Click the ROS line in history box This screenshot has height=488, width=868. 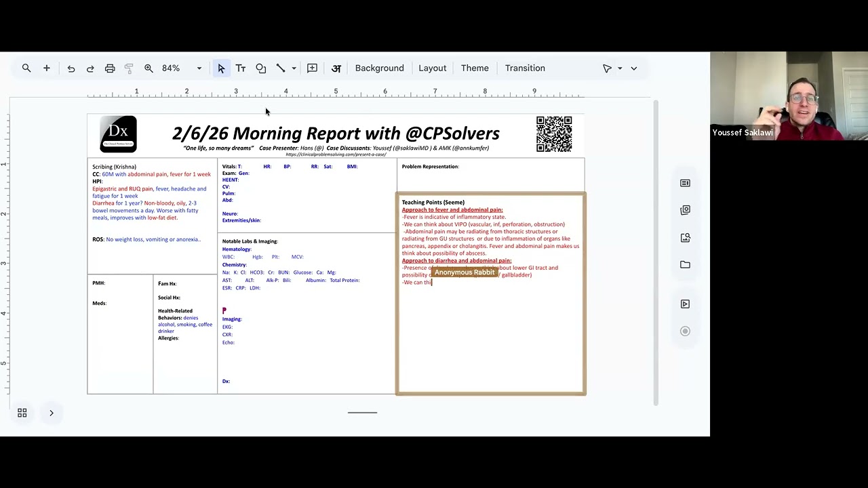click(x=146, y=239)
